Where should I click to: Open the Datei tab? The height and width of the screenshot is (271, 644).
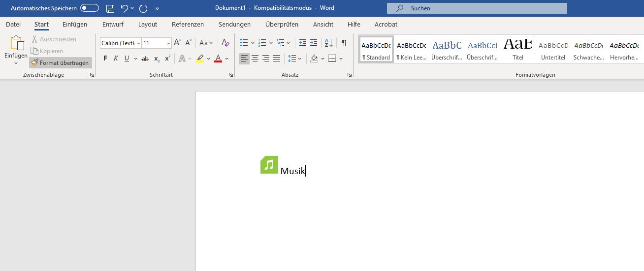point(13,24)
